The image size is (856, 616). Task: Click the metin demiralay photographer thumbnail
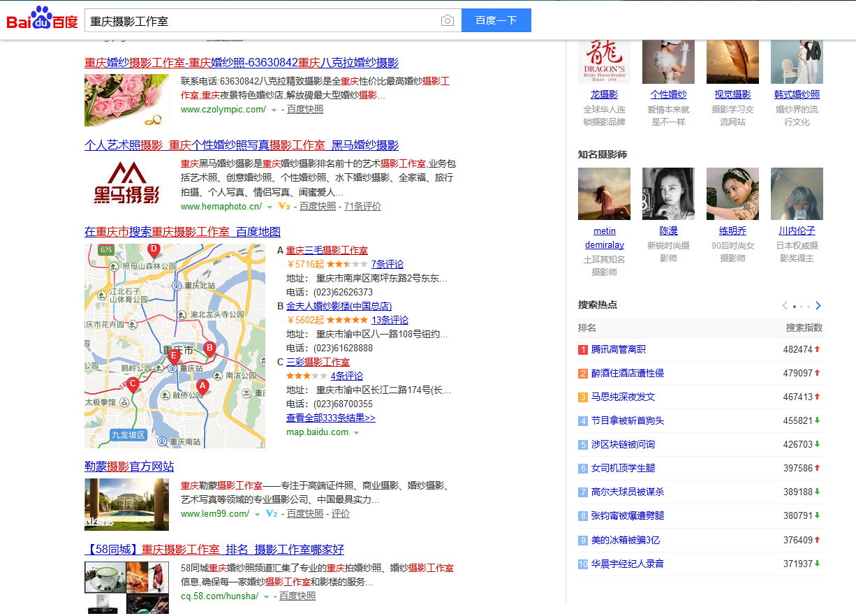(604, 193)
